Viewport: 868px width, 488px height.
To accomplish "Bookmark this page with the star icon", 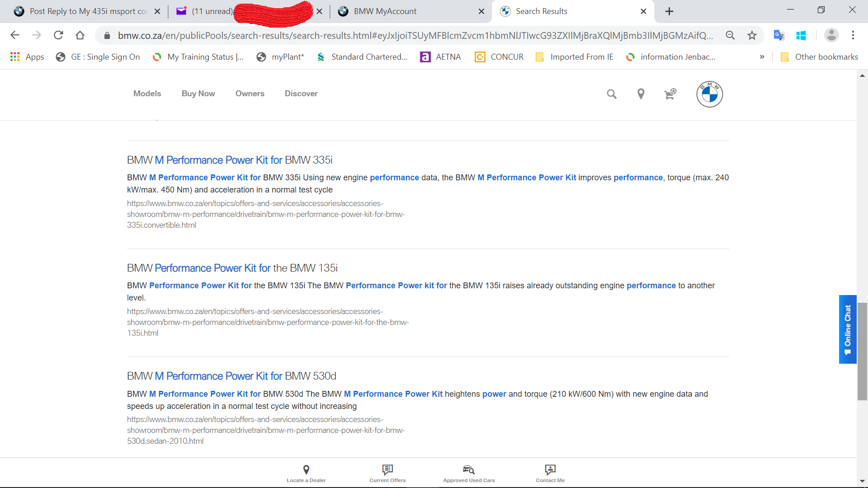I will (752, 35).
